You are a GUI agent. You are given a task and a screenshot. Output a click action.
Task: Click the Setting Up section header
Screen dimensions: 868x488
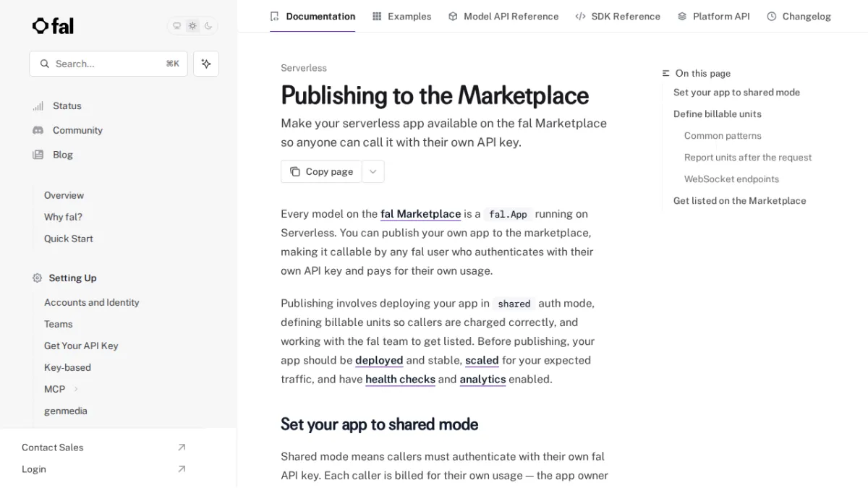[72, 278]
